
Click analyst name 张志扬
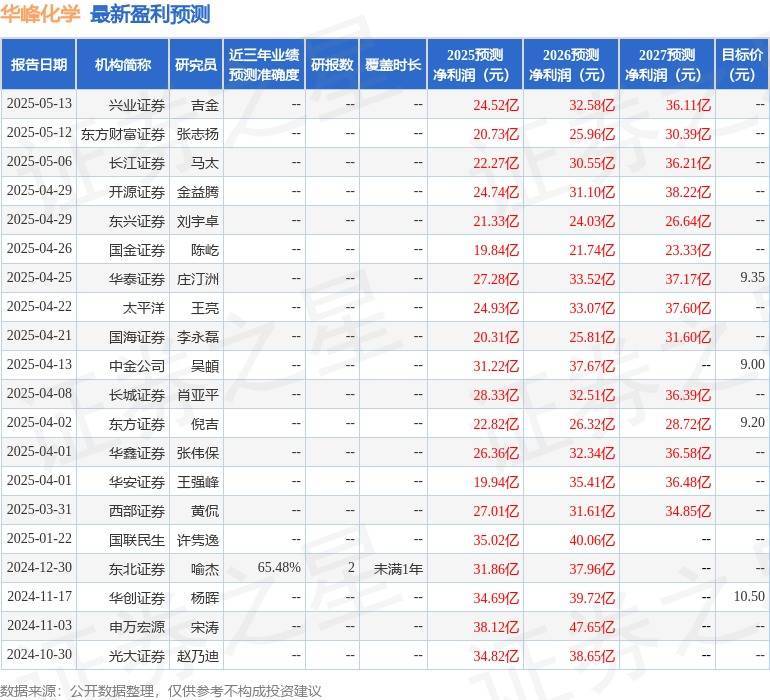[x=198, y=133]
